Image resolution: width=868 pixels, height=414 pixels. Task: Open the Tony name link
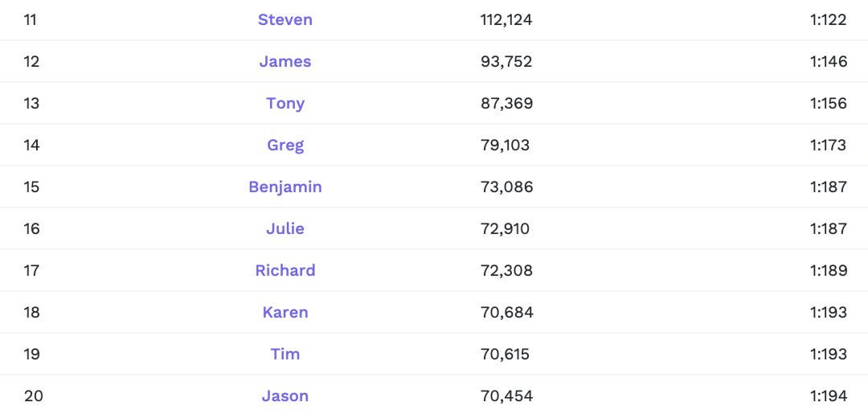285,104
